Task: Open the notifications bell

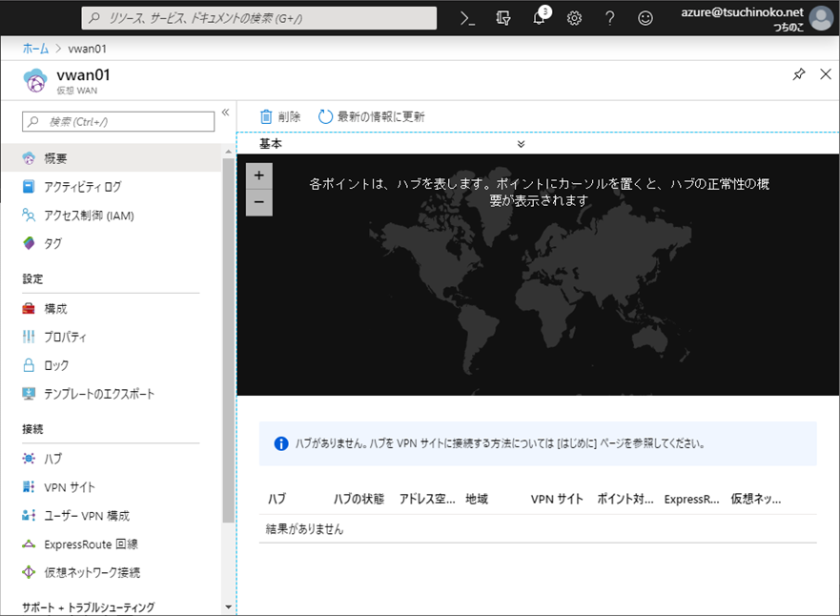Action: tap(540, 17)
